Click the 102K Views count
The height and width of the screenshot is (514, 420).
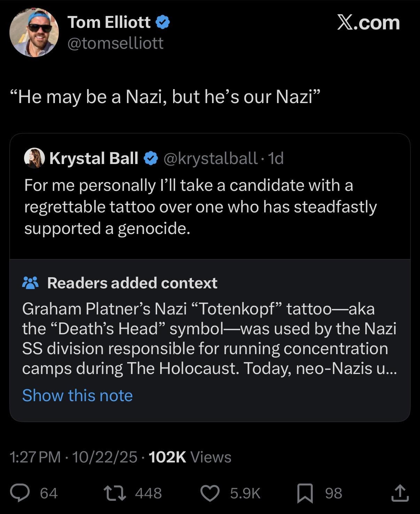(x=190, y=457)
